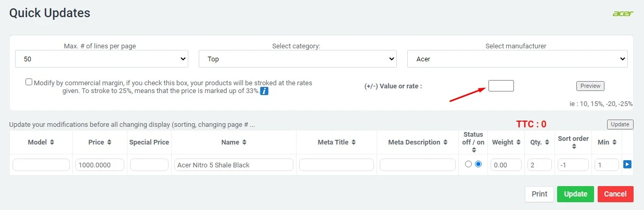Sort by Meta Title column arrows
The width and height of the screenshot is (644, 210).
coord(353,142)
